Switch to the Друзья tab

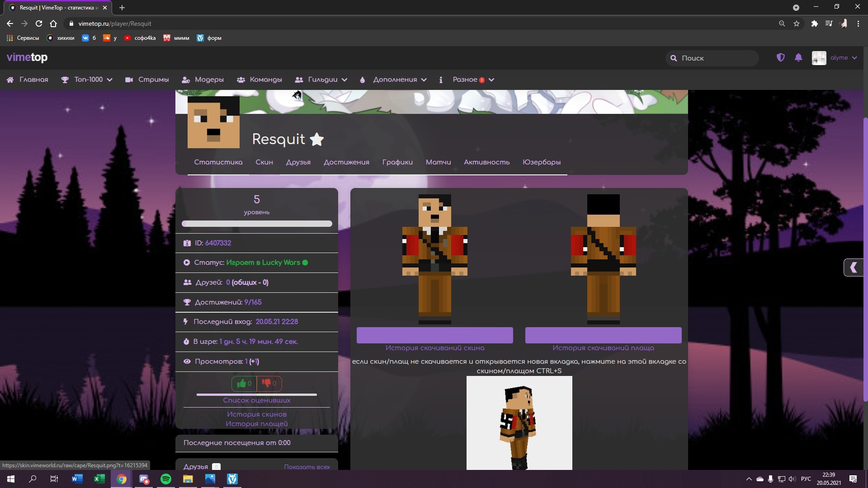click(x=298, y=162)
